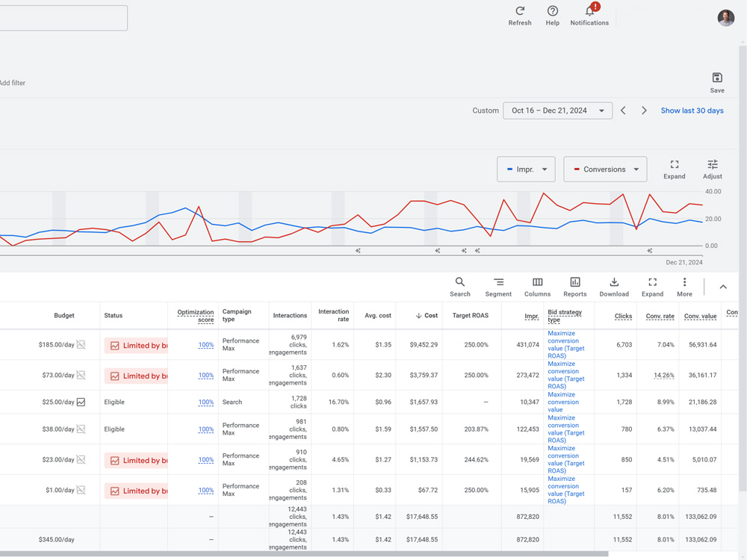Click the search input box at top

pos(63,18)
